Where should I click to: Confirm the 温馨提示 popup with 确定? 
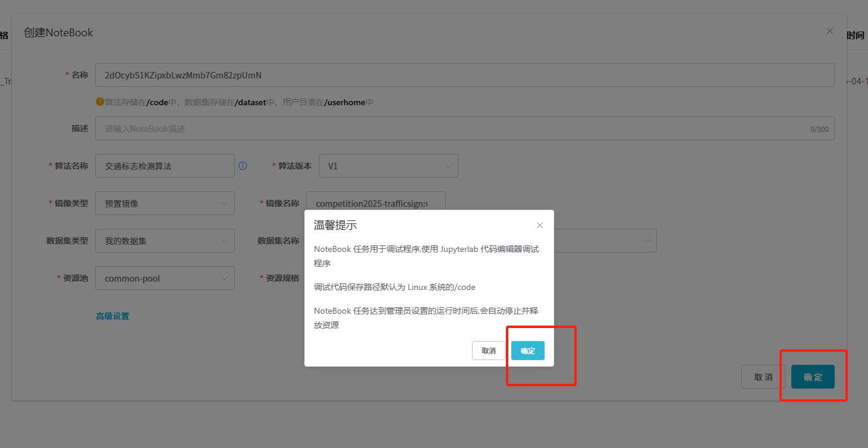527,351
